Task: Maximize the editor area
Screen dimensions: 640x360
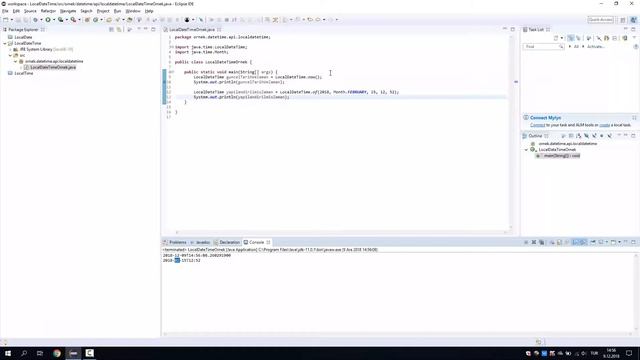Action: point(513,29)
